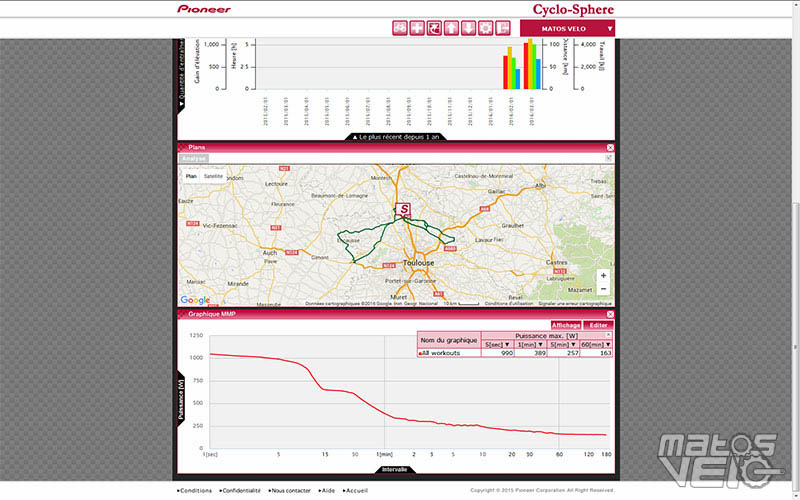Image resolution: width=800 pixels, height=500 pixels.
Task: Click the S start marker on the map
Action: (404, 209)
